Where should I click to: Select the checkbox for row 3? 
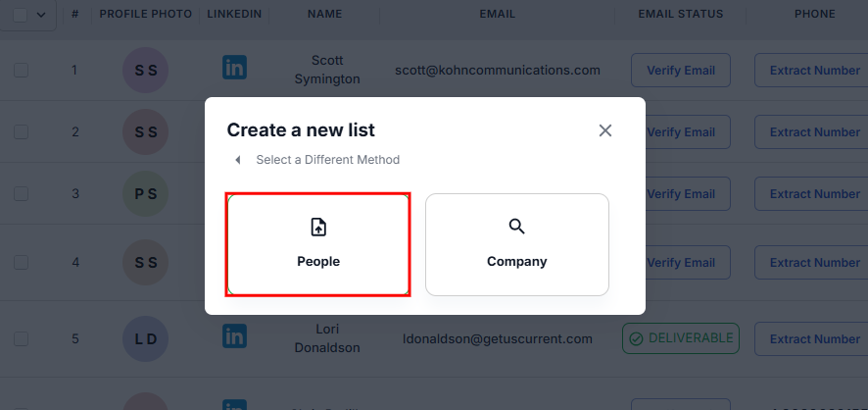21,194
